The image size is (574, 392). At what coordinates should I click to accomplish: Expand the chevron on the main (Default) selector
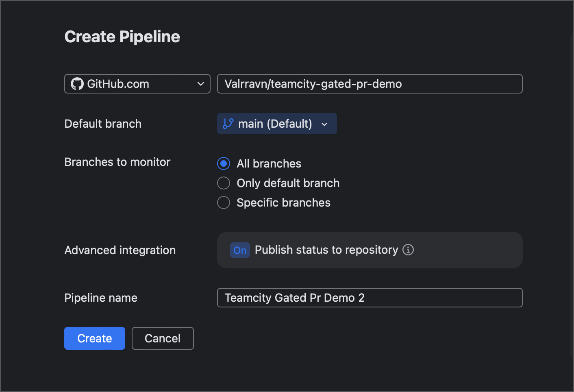point(324,124)
